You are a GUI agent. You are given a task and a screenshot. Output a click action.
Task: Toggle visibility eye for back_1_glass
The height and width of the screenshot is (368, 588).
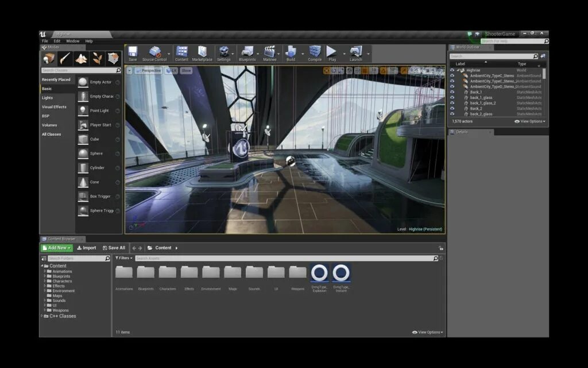point(452,97)
